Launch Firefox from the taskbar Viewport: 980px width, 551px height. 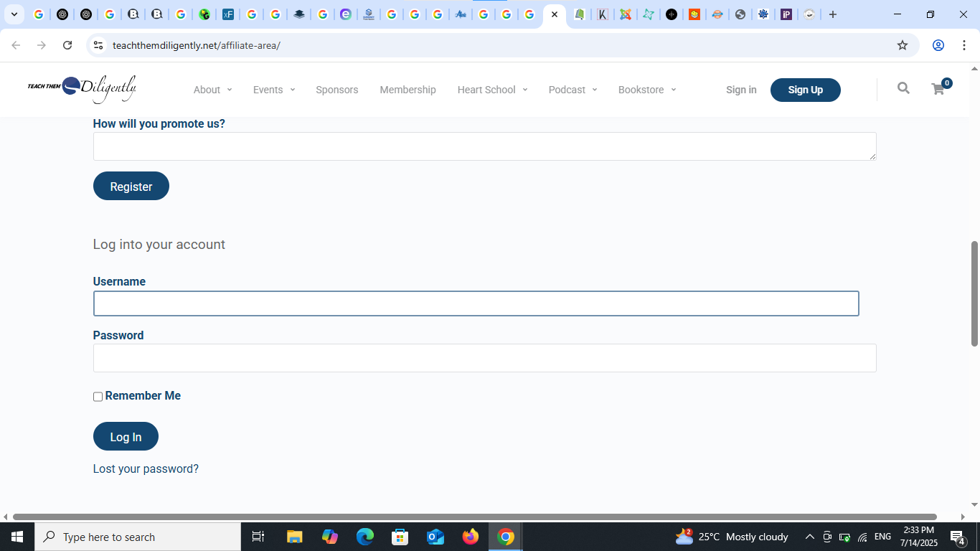[x=471, y=537]
